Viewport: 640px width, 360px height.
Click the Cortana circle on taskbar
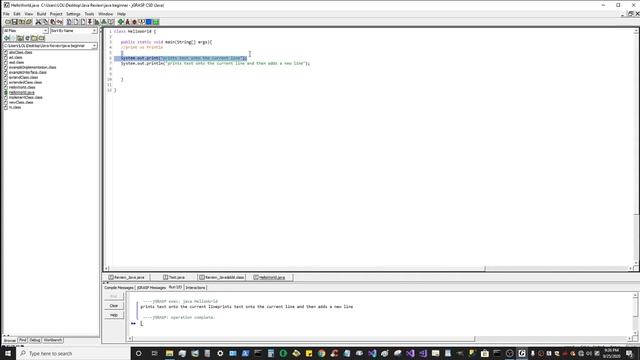(138, 353)
